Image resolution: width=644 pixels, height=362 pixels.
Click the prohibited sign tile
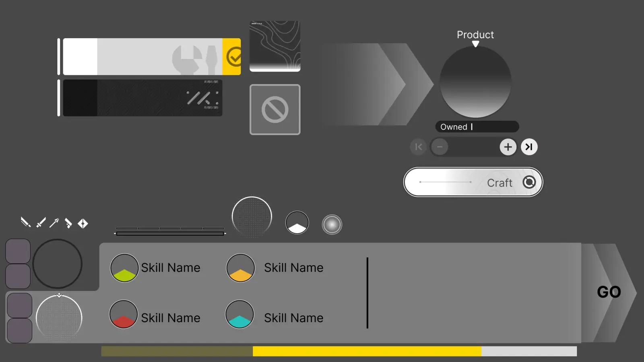point(275,109)
